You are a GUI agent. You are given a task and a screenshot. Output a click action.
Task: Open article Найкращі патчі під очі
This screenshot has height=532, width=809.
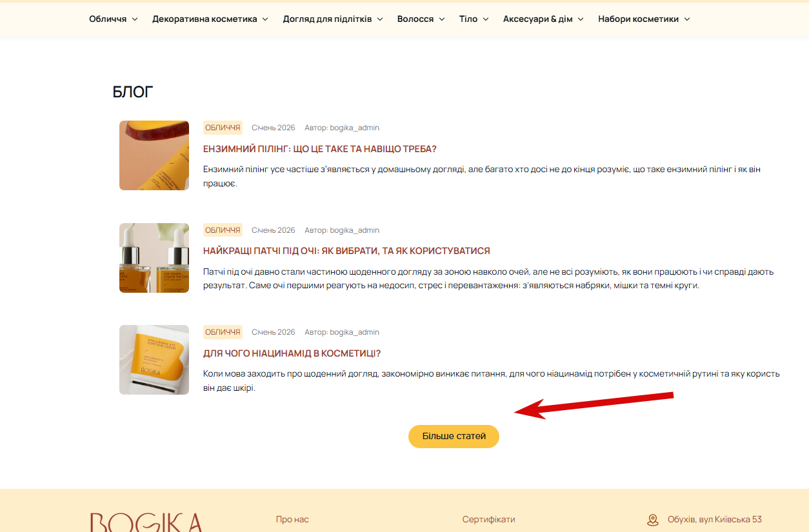click(346, 251)
